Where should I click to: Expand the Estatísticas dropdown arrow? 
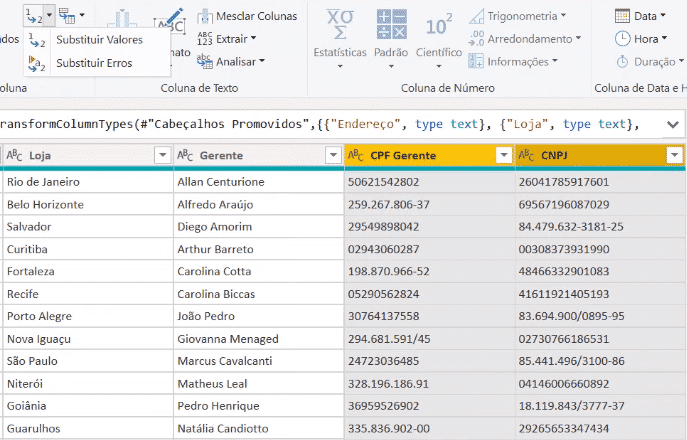(340, 67)
